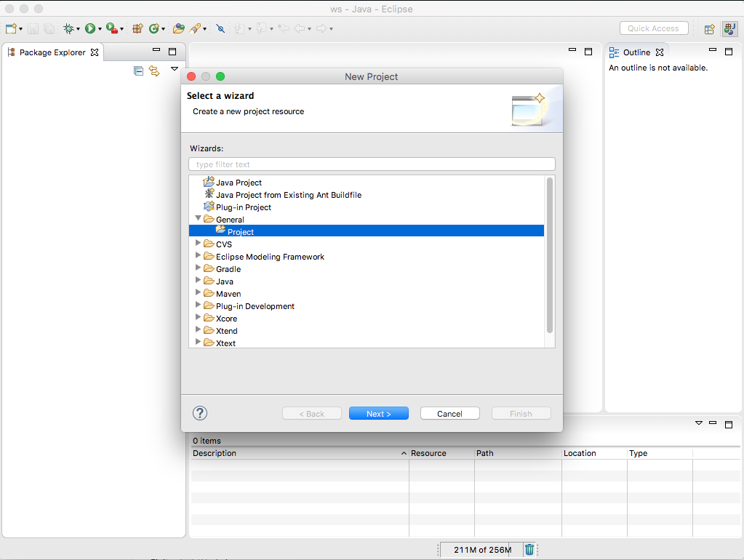Launch Debug with the bug icon
The height and width of the screenshot is (560, 744).
click(69, 28)
